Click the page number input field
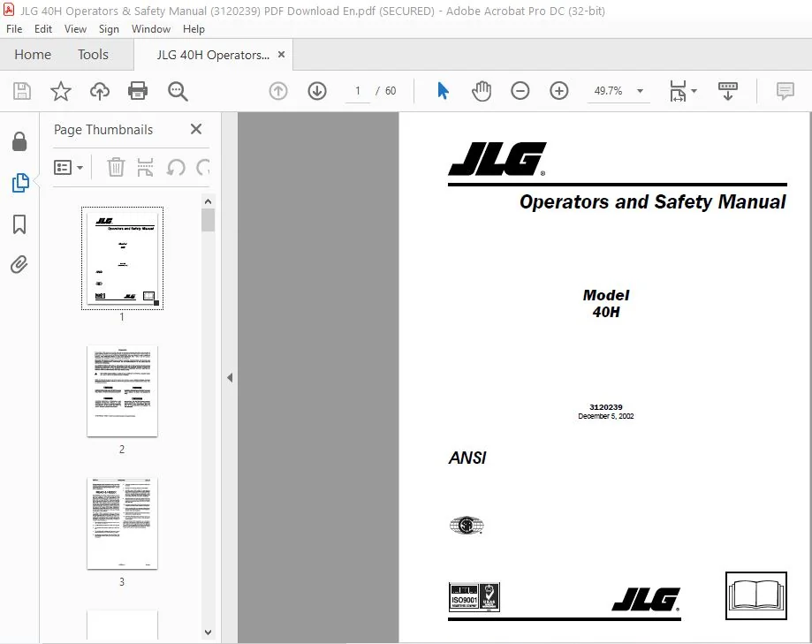Screen dimensions: 812x644 coord(357,91)
